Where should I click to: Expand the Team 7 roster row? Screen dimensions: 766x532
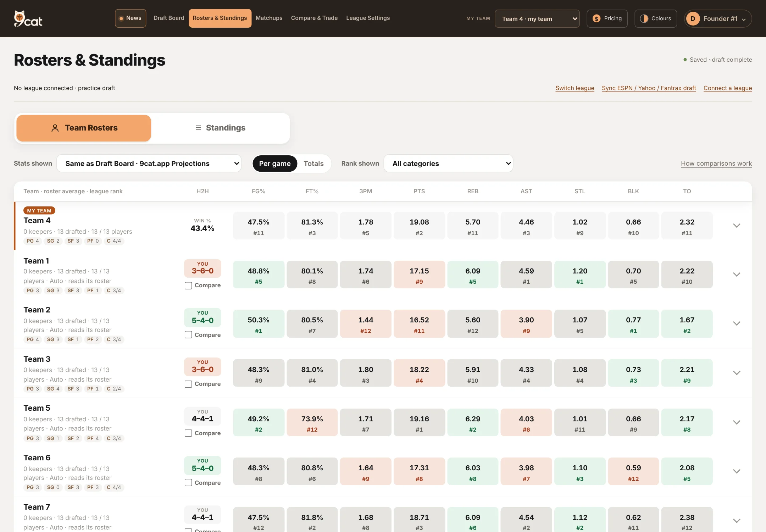737,521
